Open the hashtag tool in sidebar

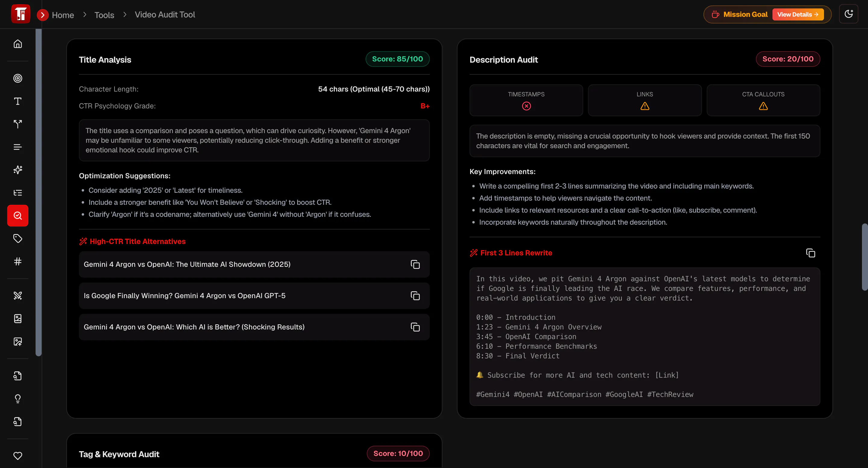pos(17,261)
